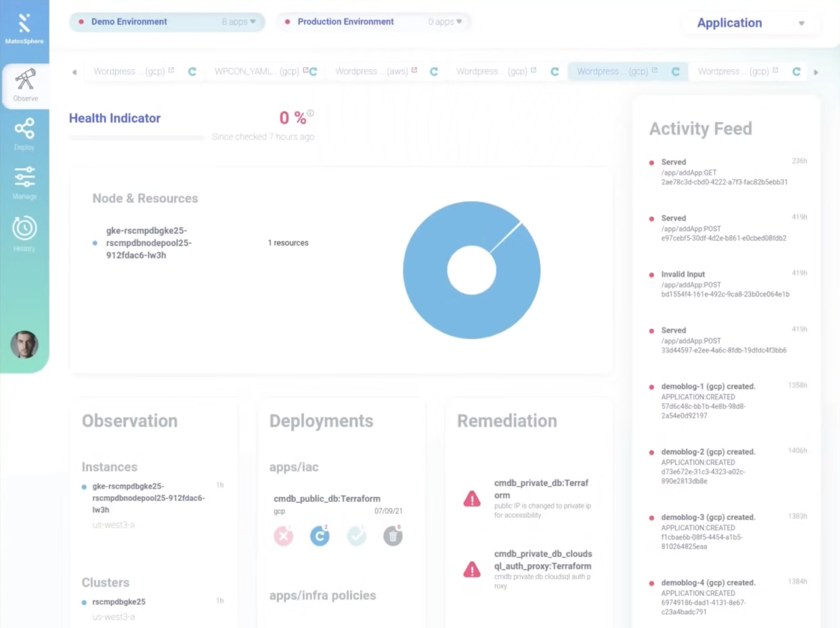Click the blue donut chart
The width and height of the screenshot is (840, 628).
[x=471, y=270]
